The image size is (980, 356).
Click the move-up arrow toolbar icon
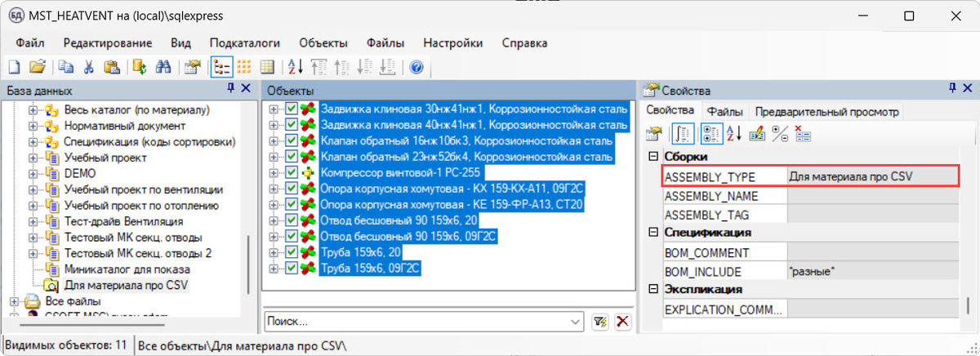(x=343, y=68)
